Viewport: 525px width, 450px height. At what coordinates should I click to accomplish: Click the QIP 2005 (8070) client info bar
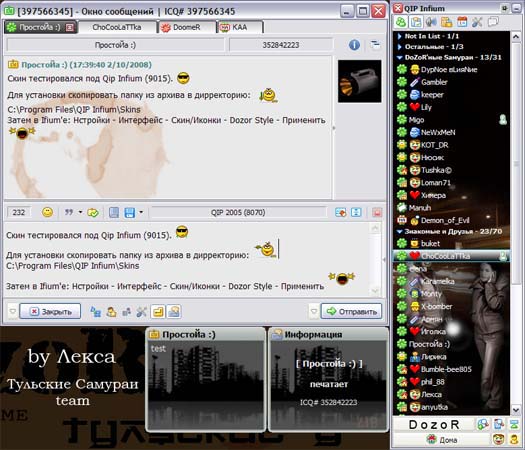(x=238, y=212)
